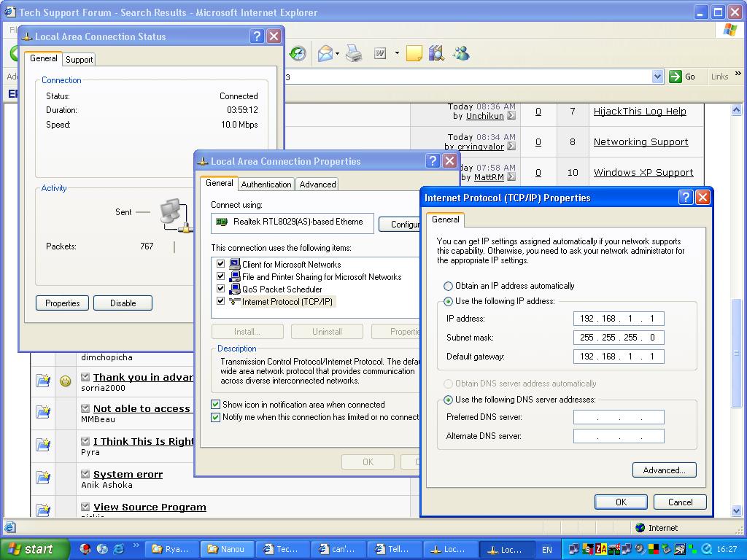Click the red quick launch icon next to start
Viewport: 747px width, 560px height.
85,549
